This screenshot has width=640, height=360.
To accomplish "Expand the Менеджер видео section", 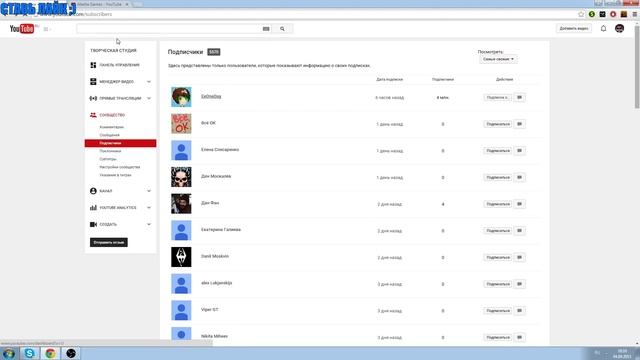I will click(149, 82).
